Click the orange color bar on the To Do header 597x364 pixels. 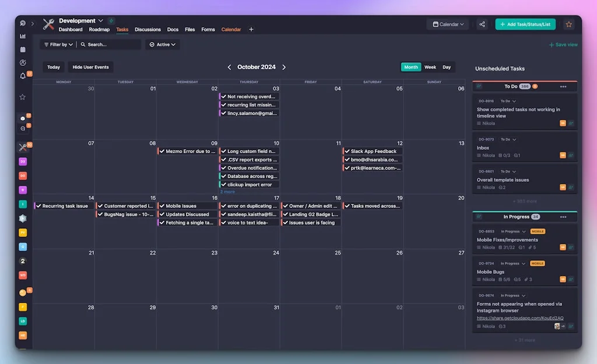524,80
